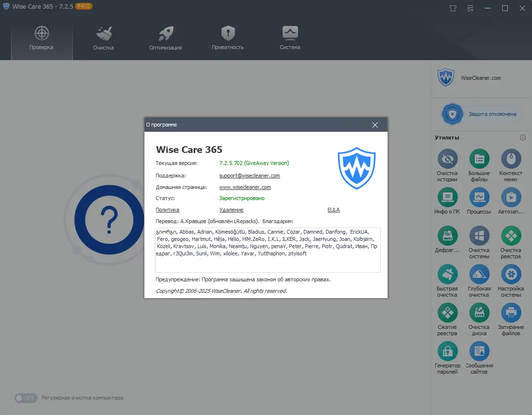Click the Copyright 2006-2025 WiseCleaner line
532x415 pixels.
(x=221, y=291)
